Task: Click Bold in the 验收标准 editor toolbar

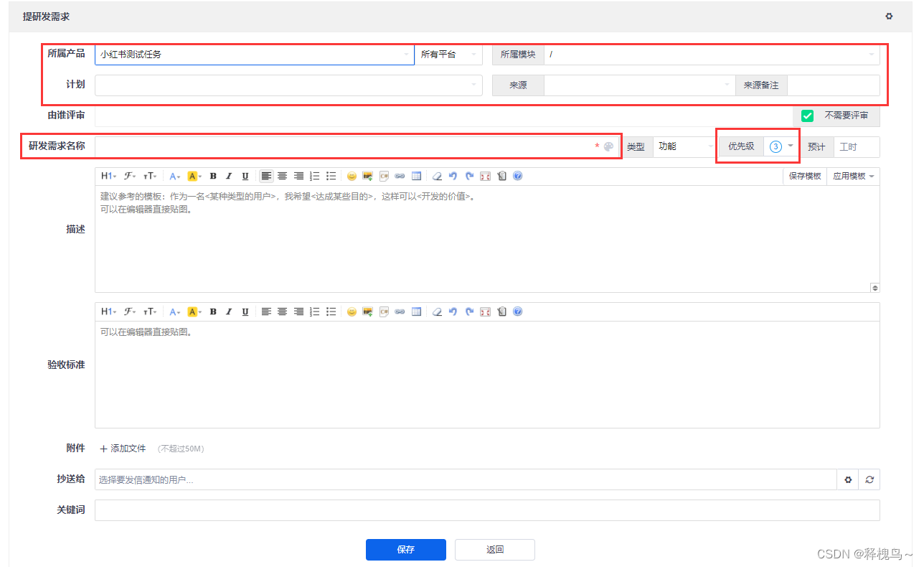Action: pos(213,311)
